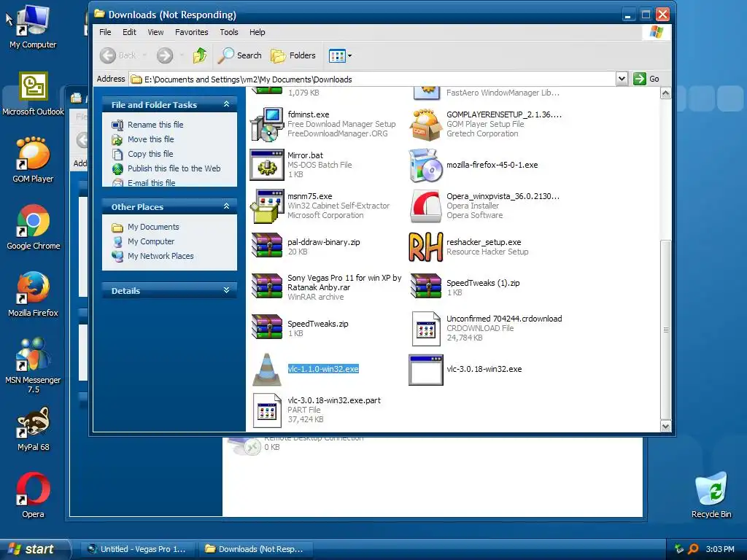Click the reshacker_setup.exe file name
The width and height of the screenshot is (747, 560).
click(x=484, y=242)
